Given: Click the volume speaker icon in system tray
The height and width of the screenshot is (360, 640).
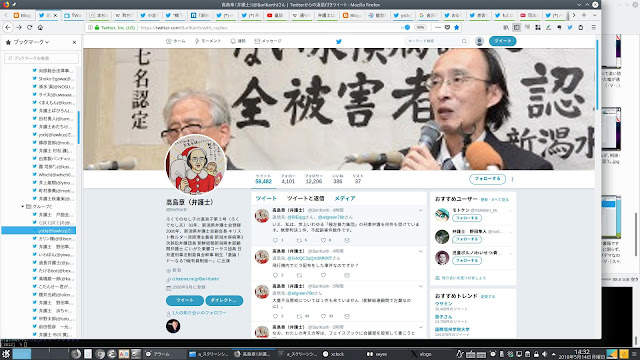Looking at the screenshot, I should 544,354.
